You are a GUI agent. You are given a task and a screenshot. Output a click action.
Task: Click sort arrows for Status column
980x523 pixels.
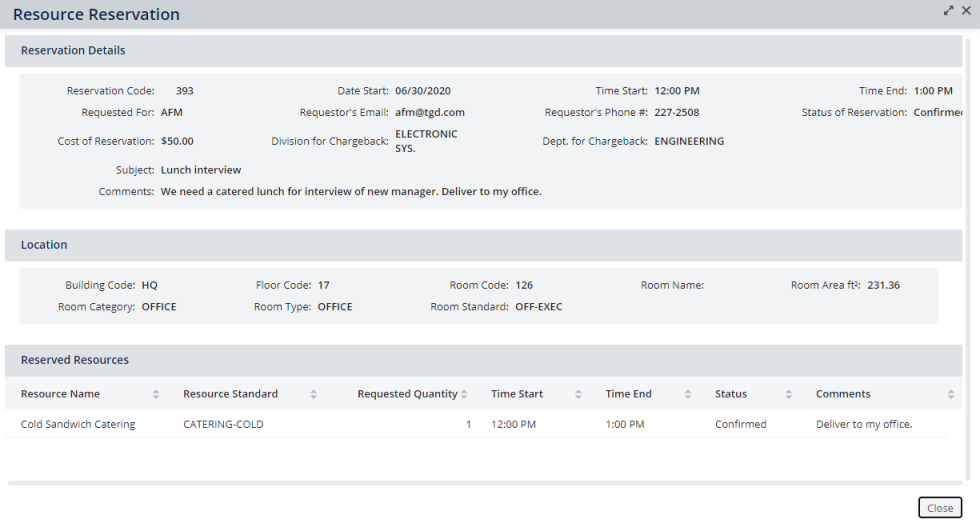pyautogui.click(x=789, y=394)
